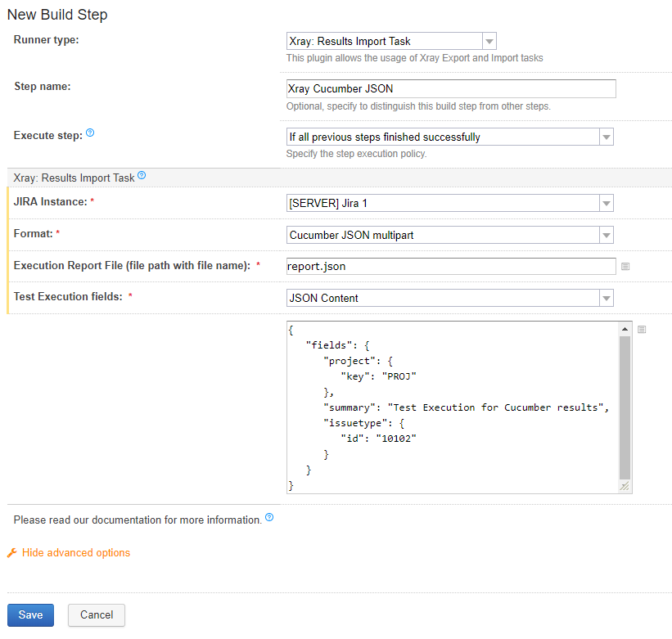Click resize grip of JSON textarea

coord(625,486)
